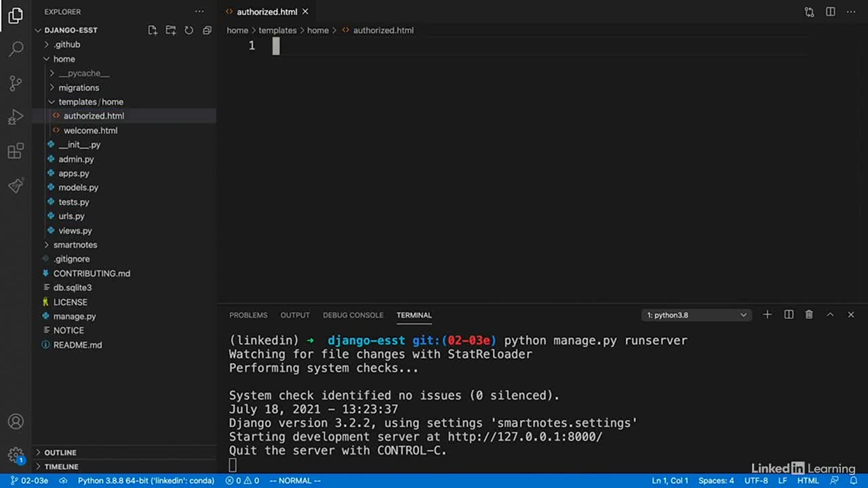Image resolution: width=868 pixels, height=488 pixels.
Task: Click the sync changes icon in status bar
Action: (63, 481)
